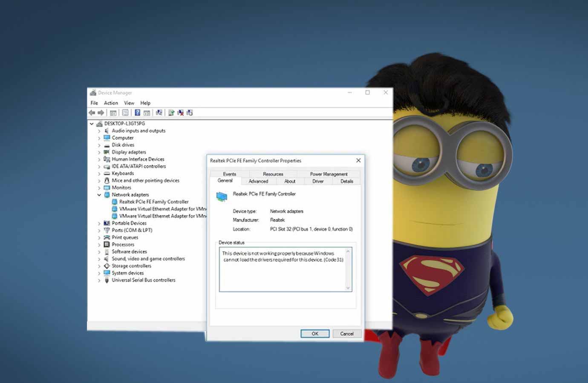Click the Show/Hide console tree icon
The height and width of the screenshot is (383, 588).
pyautogui.click(x=113, y=112)
